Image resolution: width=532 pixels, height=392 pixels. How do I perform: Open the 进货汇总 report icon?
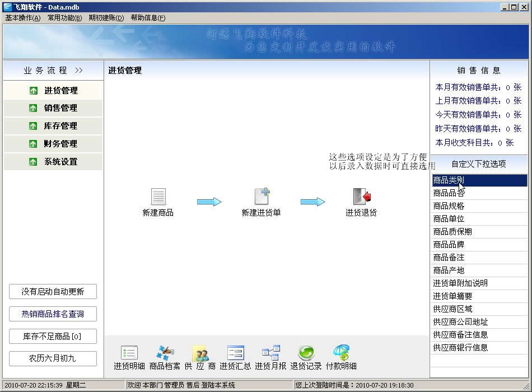[x=235, y=353]
